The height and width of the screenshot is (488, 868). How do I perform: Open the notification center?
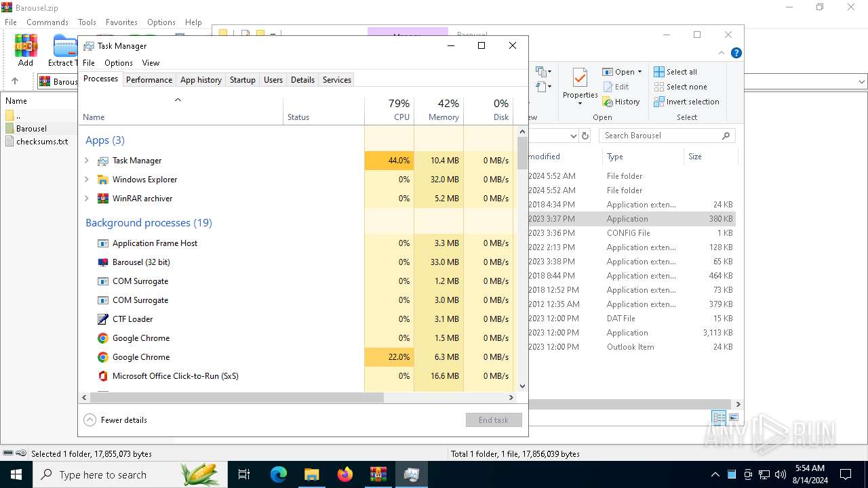pos(846,474)
